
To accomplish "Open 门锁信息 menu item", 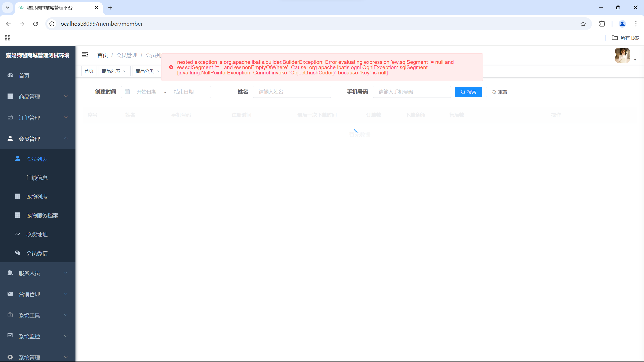I will (x=37, y=178).
